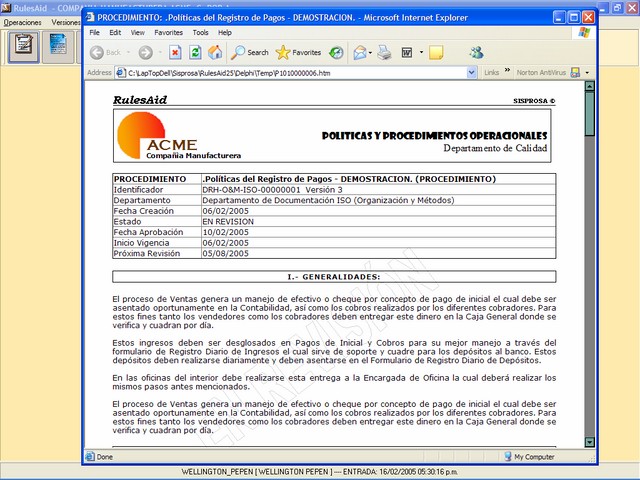Open the Favorites star button
Screen dimensions: 640x480
tap(298, 52)
